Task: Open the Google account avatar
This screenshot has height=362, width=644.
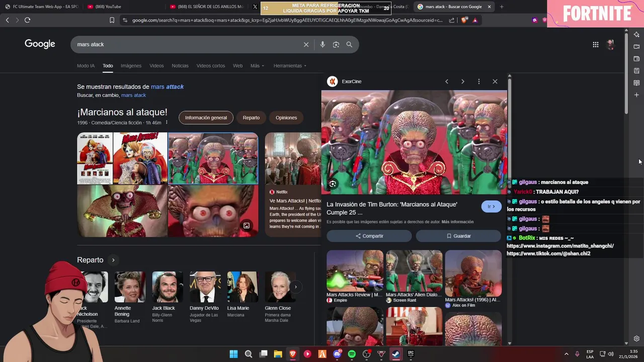Action: point(610,44)
